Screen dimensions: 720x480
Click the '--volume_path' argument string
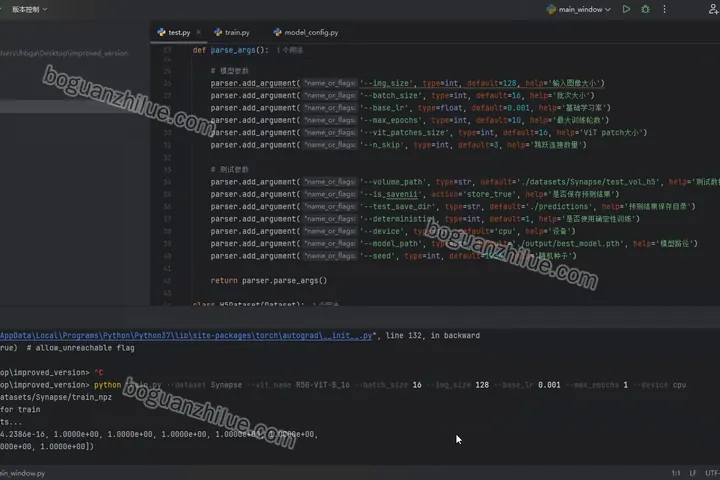click(393, 182)
